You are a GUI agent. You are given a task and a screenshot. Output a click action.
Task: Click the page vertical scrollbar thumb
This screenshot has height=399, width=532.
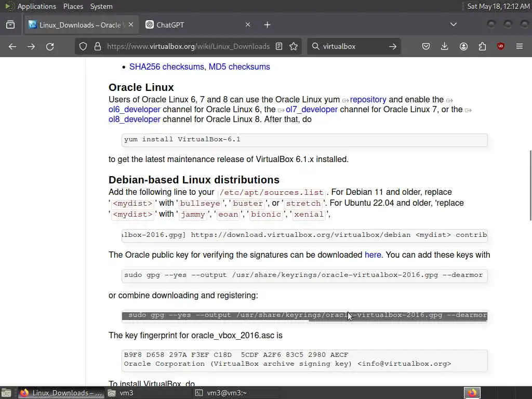click(530, 185)
